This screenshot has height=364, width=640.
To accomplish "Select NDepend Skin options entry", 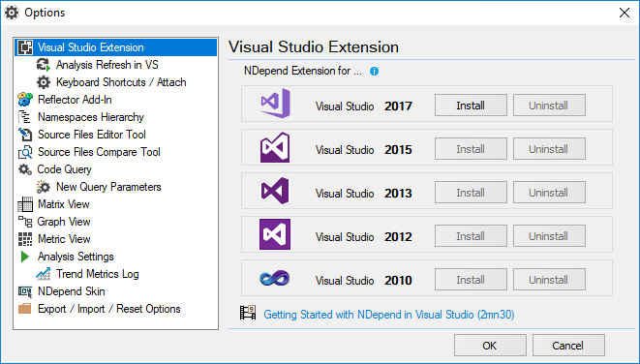I will click(x=71, y=291).
